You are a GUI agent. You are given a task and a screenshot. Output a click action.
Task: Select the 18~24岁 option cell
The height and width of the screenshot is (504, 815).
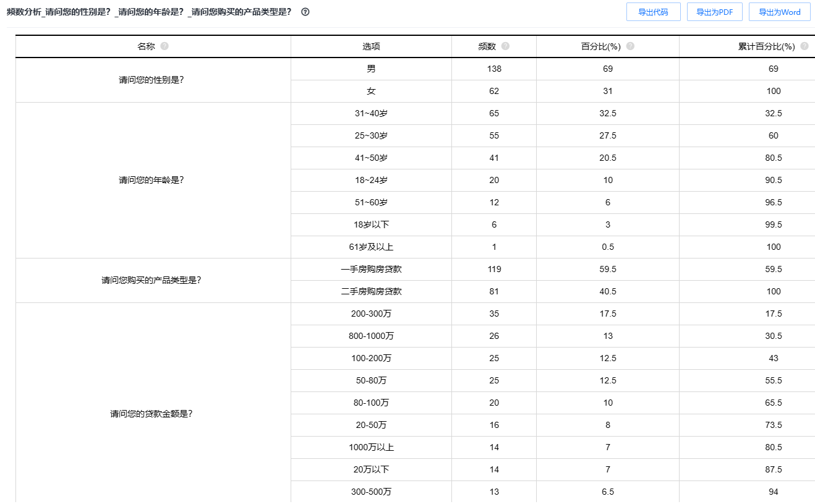pyautogui.click(x=371, y=180)
